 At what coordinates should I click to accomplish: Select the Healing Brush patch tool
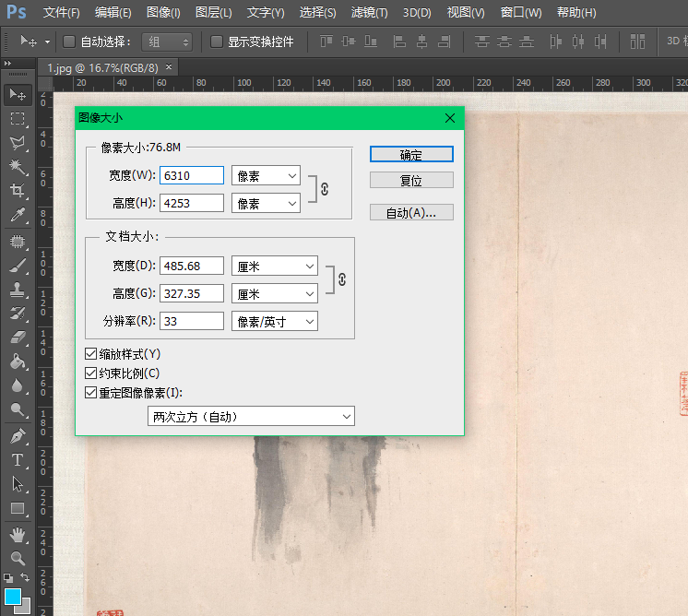coord(18,242)
